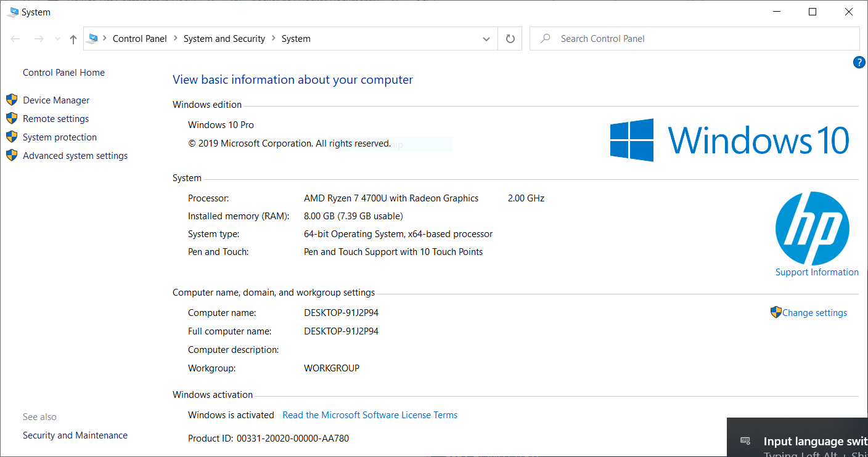Expand the address bar dropdown chevron
Screen dimensions: 868x457
[486, 38]
